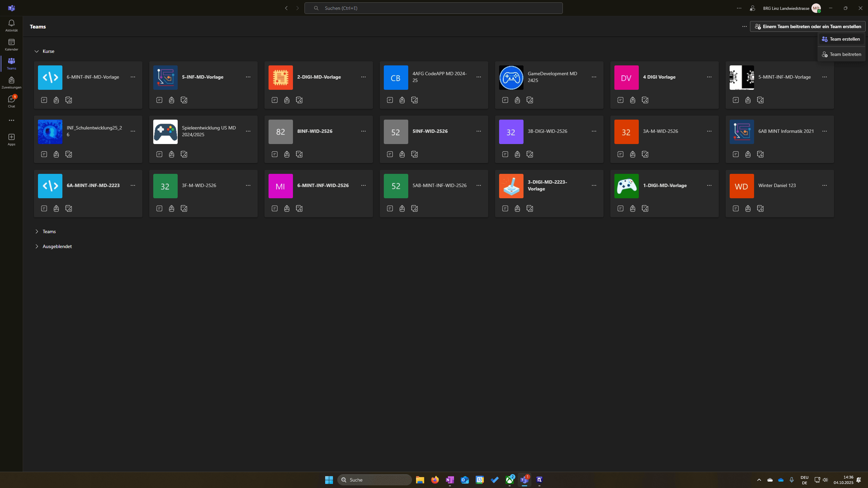This screenshot has height=488, width=868.
Task: Select Team erstellen menu entry
Action: point(841,39)
